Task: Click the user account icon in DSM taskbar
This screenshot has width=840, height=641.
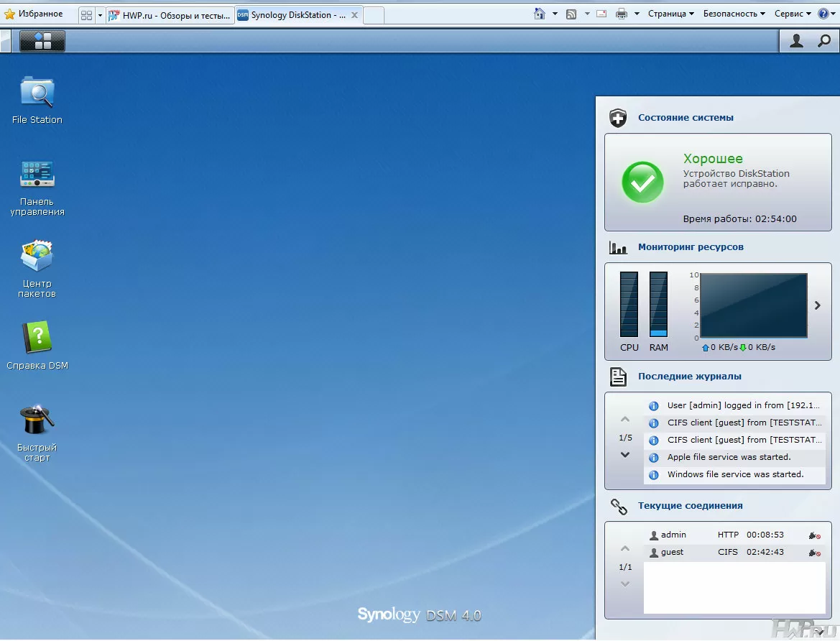Action: click(x=796, y=41)
